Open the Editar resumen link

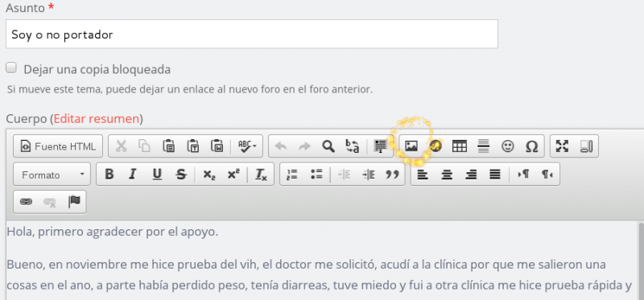coord(97,119)
